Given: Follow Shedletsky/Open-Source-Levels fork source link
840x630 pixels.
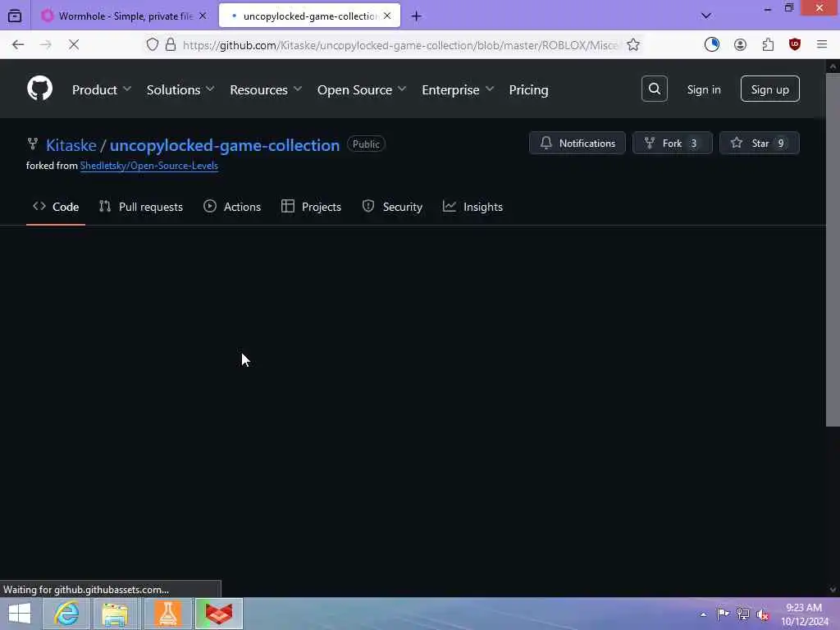Looking at the screenshot, I should coord(149,166).
